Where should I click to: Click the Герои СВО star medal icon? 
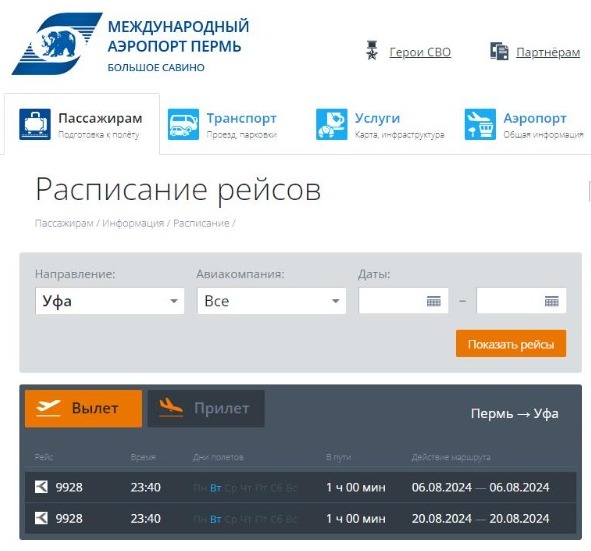pos(372,51)
